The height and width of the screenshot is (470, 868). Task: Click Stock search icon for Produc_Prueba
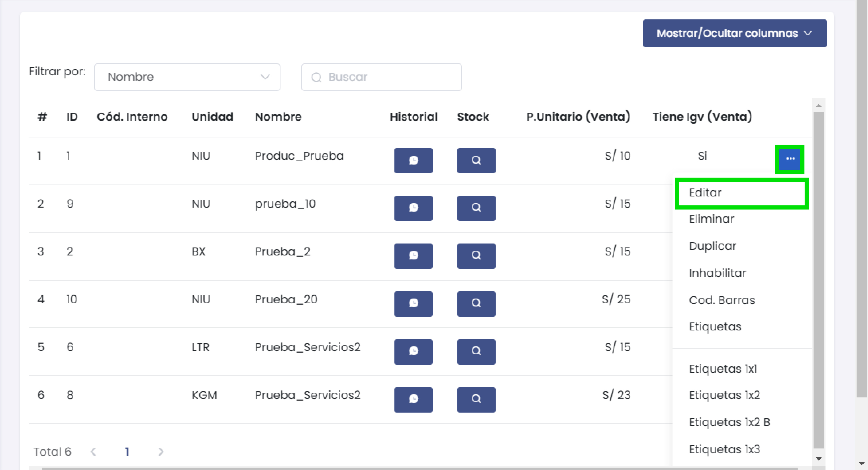point(476,160)
